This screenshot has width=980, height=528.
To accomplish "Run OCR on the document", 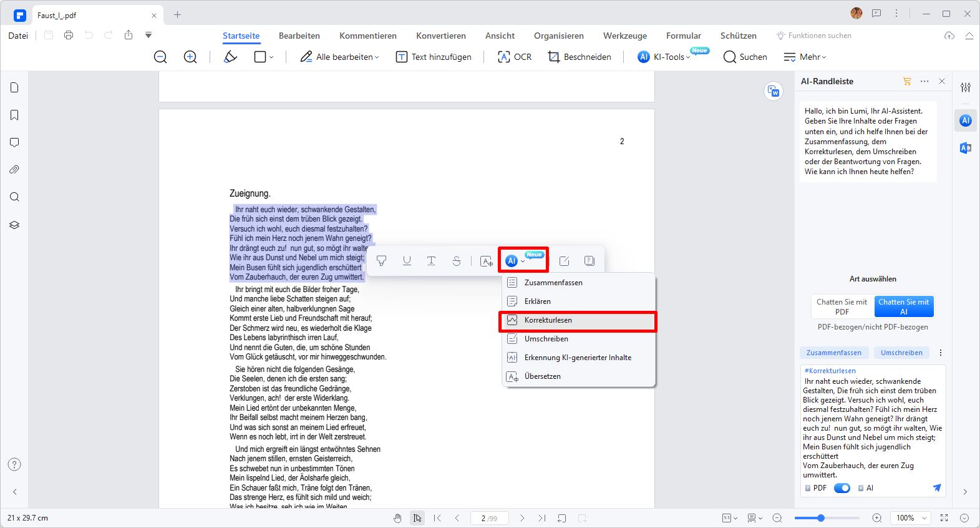I will (x=515, y=57).
